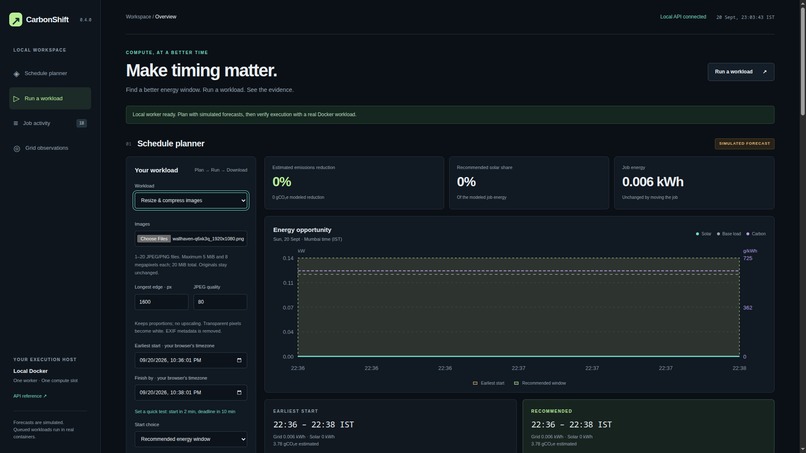The image size is (806, 453).
Task: Click Run a workload header button
Action: (x=741, y=72)
